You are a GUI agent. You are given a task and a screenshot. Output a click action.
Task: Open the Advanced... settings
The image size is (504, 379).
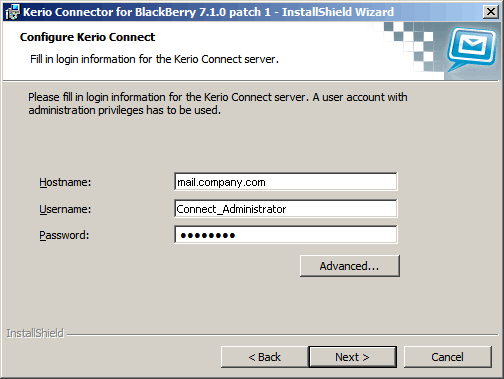(x=350, y=266)
